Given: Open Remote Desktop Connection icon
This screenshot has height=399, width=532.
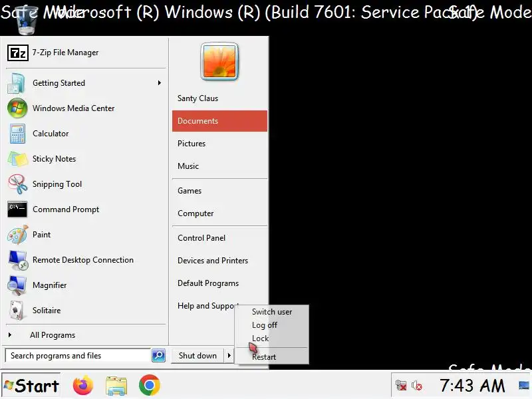Looking at the screenshot, I should [18, 260].
